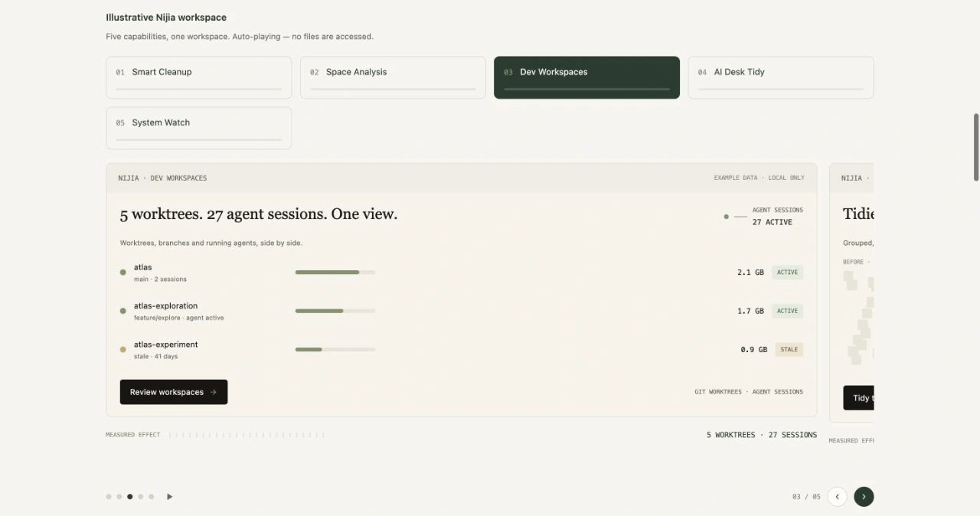Click the ACTIVE badge for atlas-exploration 1.7 GB
Screen dimensions: 980x516
click(787, 311)
